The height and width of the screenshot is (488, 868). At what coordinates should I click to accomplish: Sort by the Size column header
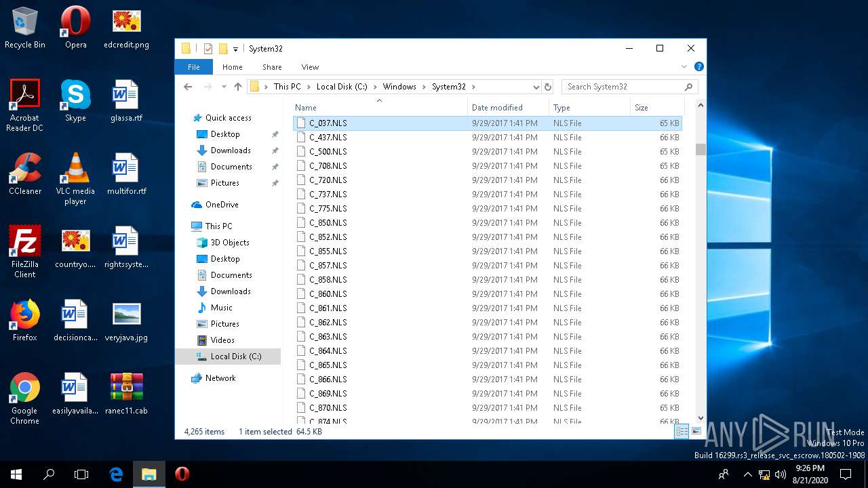(656, 107)
